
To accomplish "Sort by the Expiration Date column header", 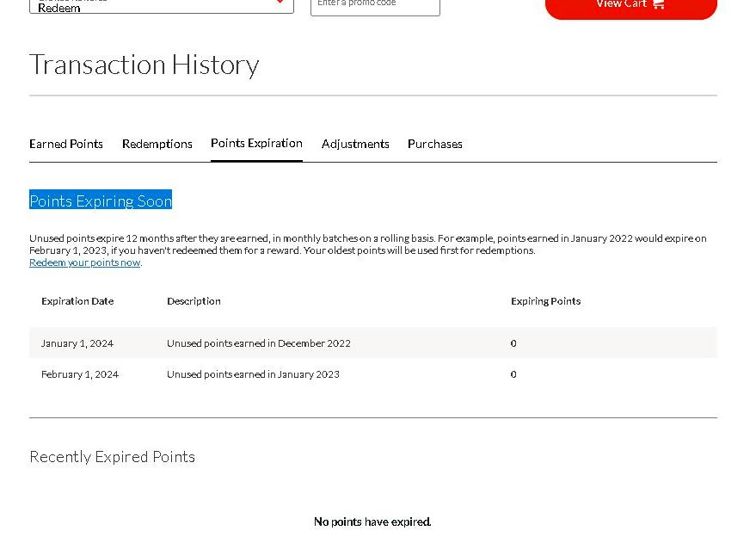I will [x=77, y=301].
